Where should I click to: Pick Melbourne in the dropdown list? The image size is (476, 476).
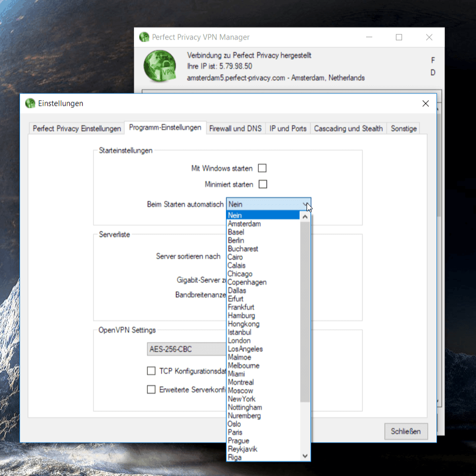point(263,366)
